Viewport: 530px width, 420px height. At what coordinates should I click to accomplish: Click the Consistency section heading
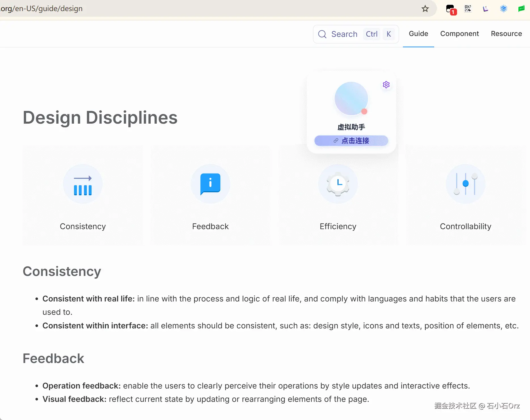point(62,271)
